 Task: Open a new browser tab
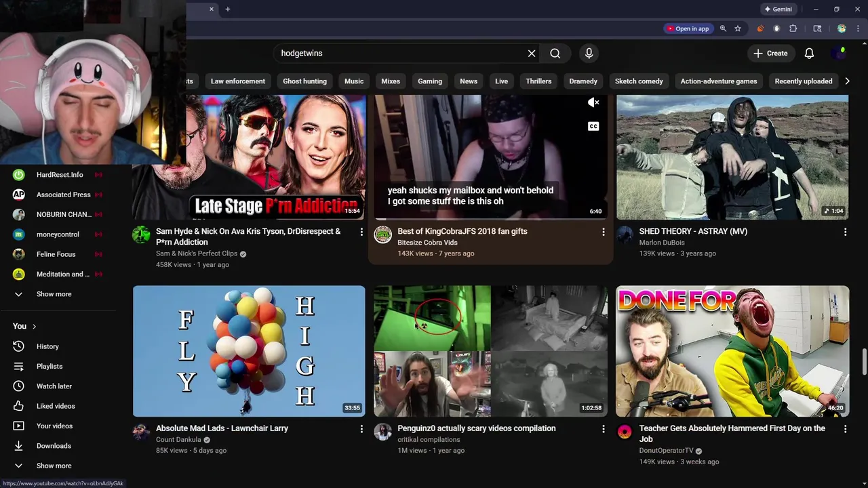228,9
